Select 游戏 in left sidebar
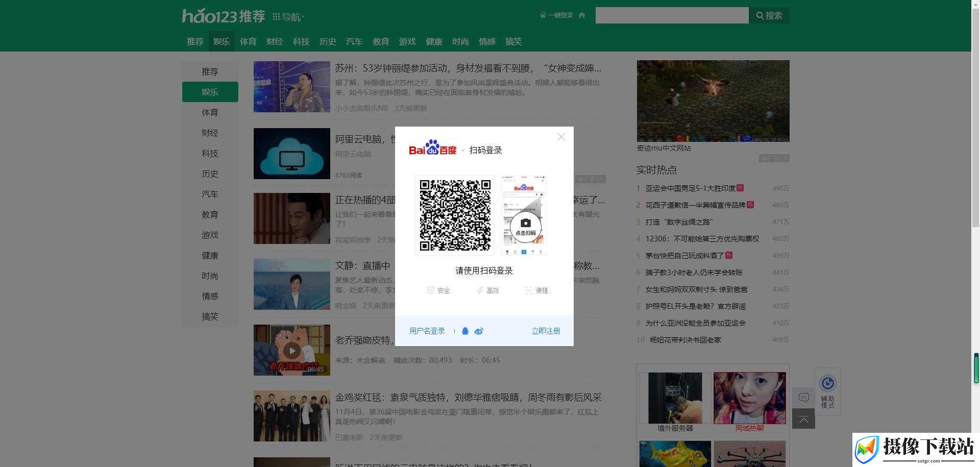 pyautogui.click(x=210, y=235)
